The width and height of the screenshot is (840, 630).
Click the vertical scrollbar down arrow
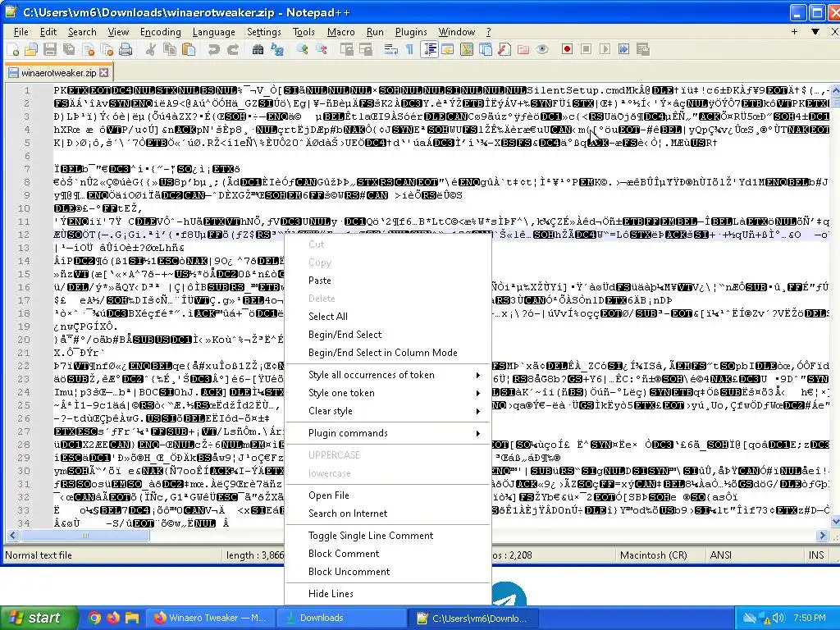tap(834, 521)
